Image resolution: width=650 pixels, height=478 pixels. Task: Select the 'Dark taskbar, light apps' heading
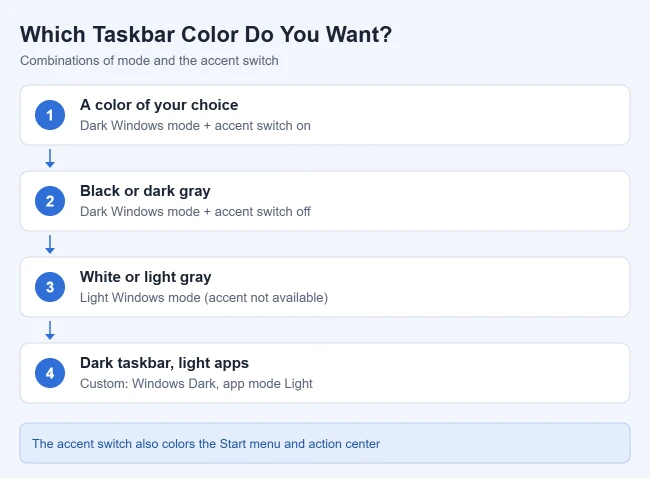(x=164, y=363)
